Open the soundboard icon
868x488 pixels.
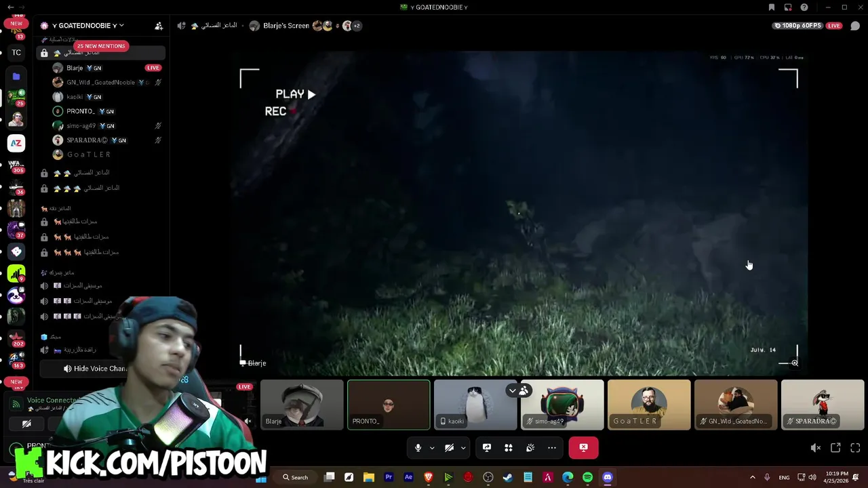[x=530, y=447]
